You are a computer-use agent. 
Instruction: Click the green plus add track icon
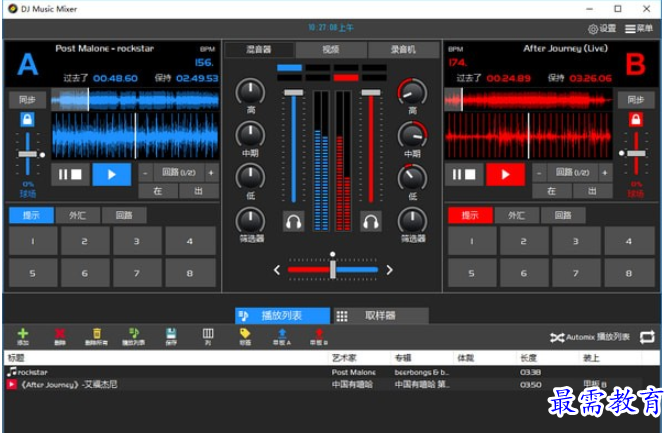(x=23, y=334)
